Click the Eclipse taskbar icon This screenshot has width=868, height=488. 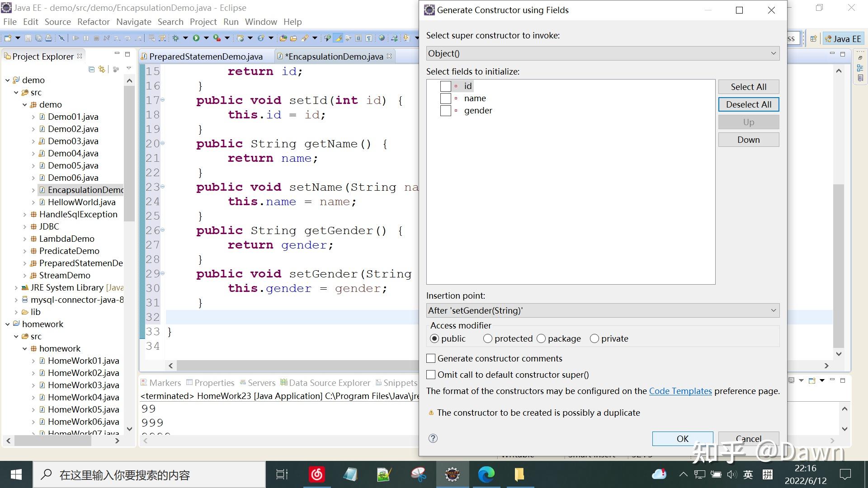coord(452,474)
